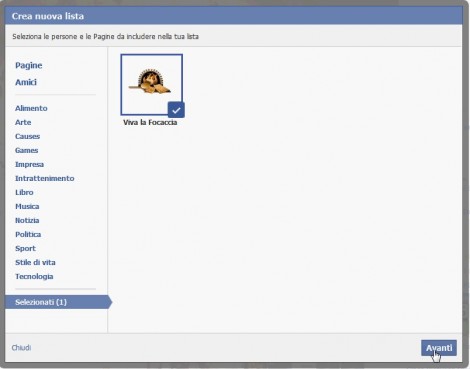Select the Impresa category
Screen dimensions: 470x369
click(x=29, y=164)
